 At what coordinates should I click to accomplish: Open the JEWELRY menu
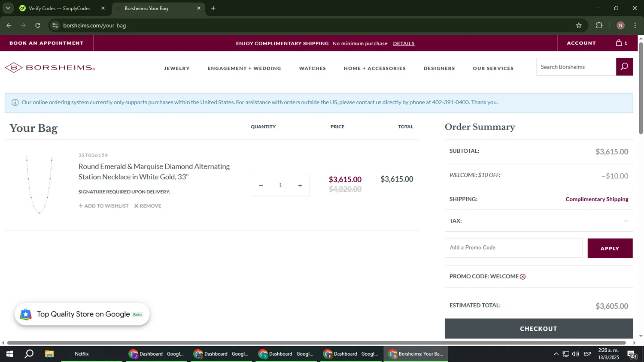(x=177, y=68)
